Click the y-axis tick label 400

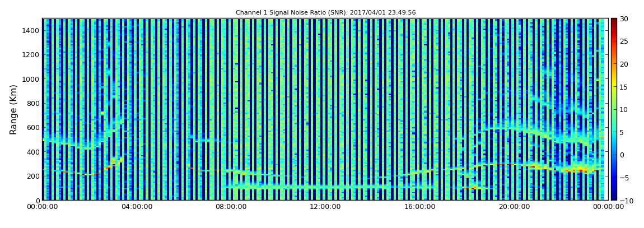(33, 152)
